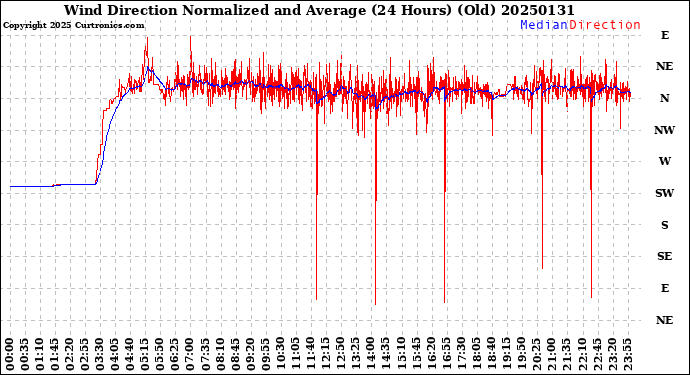This screenshot has width=690, height=375.
Task: Click the 12:15 time label
Action: pyautogui.click(x=326, y=355)
